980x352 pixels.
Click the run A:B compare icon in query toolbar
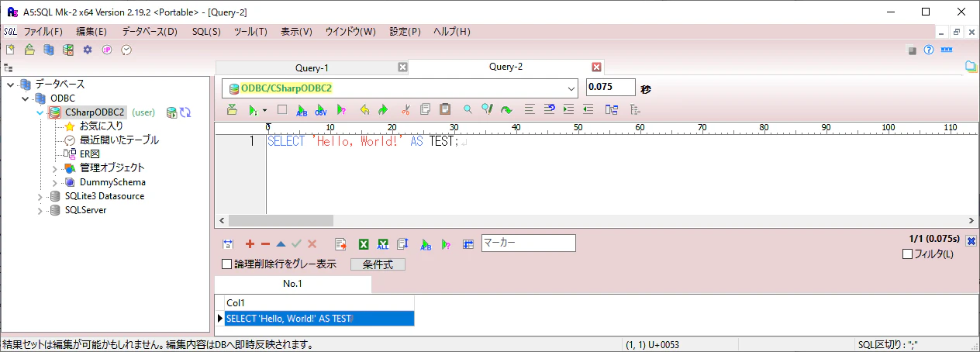tap(302, 110)
